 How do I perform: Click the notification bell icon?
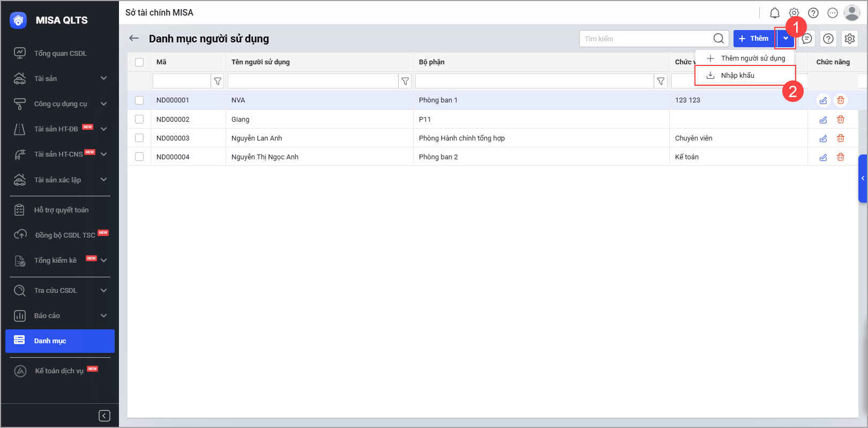point(775,13)
